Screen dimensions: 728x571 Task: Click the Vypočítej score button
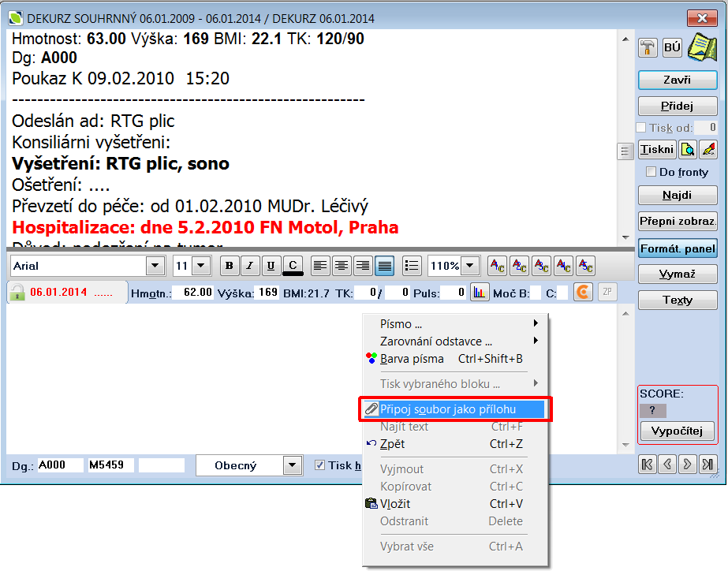677,431
